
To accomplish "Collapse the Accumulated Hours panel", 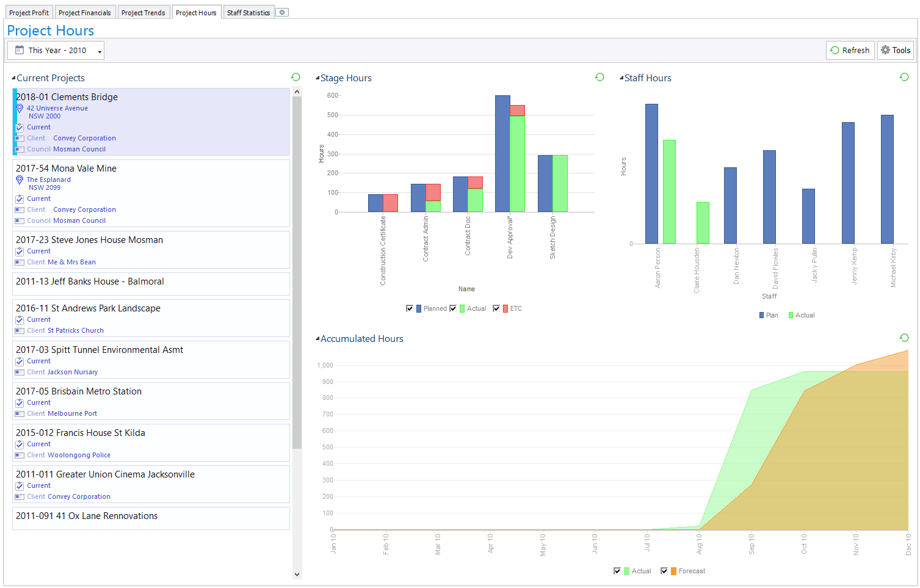I will coord(317,338).
